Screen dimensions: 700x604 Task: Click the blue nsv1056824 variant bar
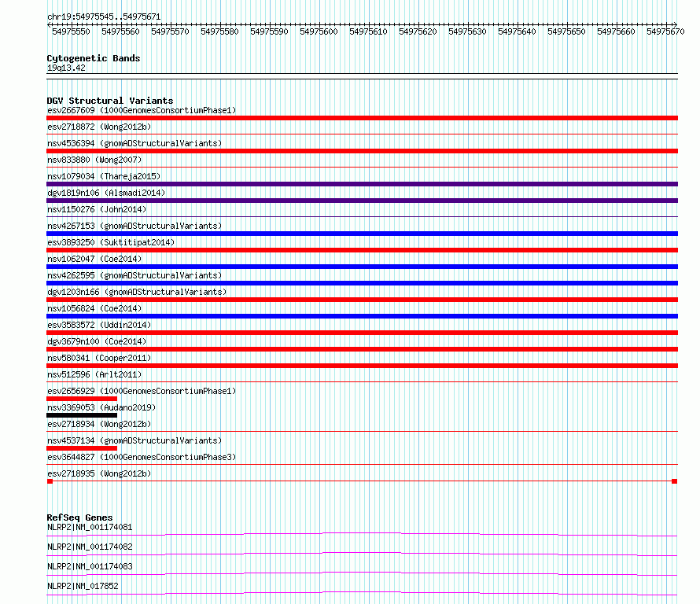[x=362, y=316]
